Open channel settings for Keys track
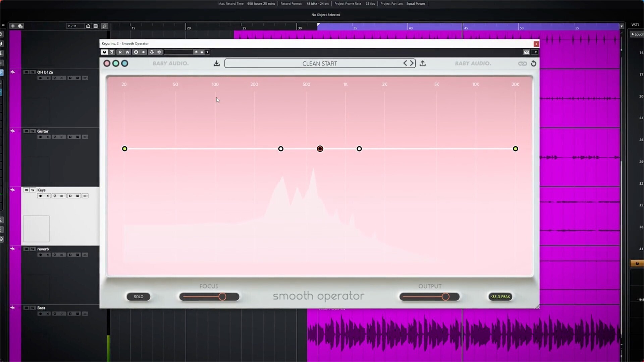Image resolution: width=644 pixels, height=362 pixels. coord(55,196)
